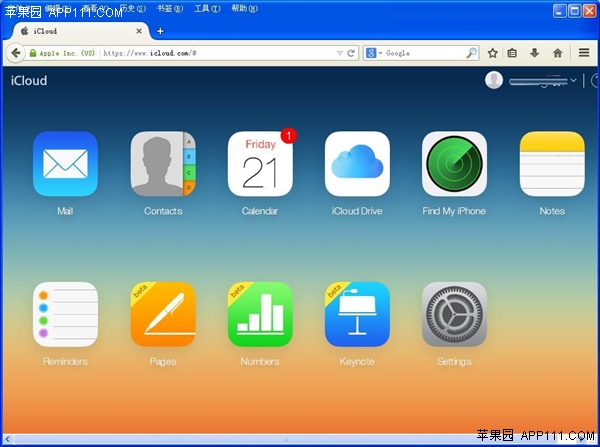600x447 pixels.
Task: Launch Keynote beta app
Action: click(357, 314)
